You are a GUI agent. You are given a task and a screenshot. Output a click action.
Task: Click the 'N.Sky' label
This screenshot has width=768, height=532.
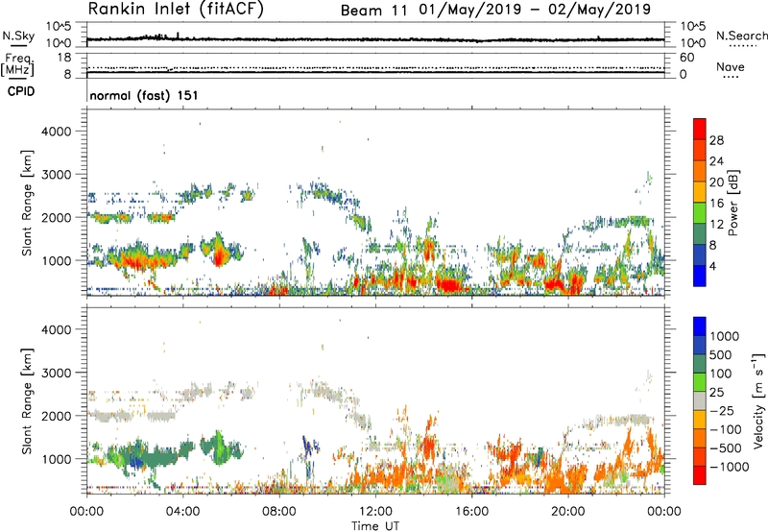[x=18, y=36]
